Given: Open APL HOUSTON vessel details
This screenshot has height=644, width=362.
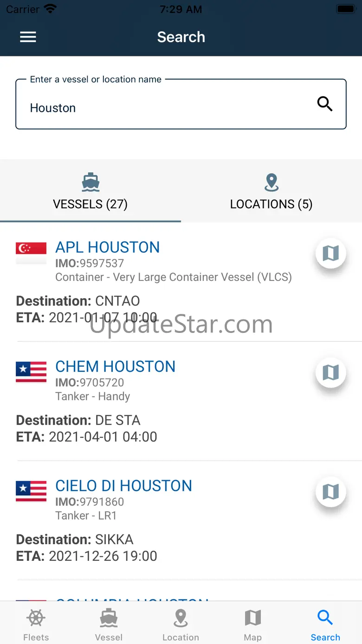Looking at the screenshot, I should [x=108, y=247].
